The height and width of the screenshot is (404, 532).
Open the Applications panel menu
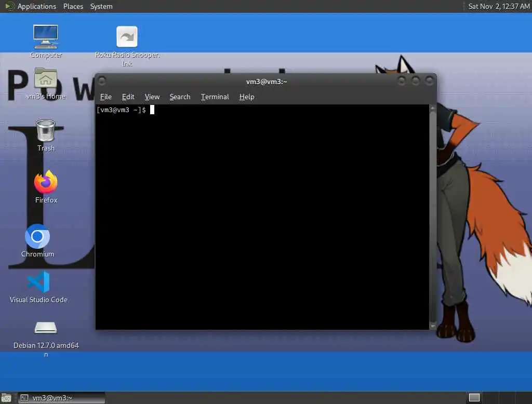pos(37,6)
